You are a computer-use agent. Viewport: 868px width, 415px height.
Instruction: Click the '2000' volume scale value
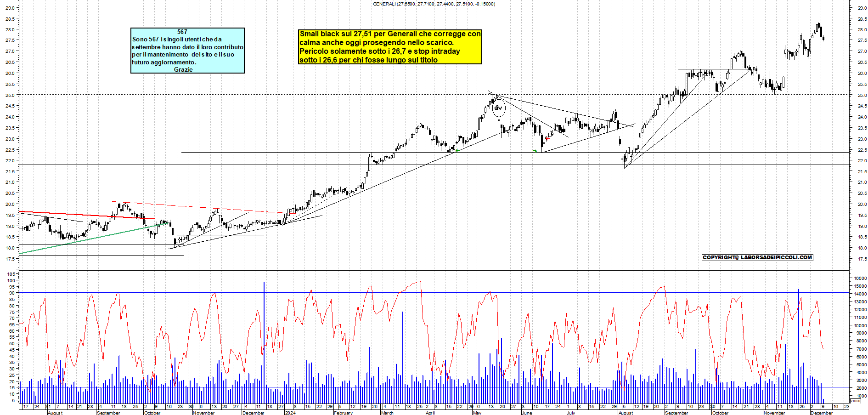click(x=862, y=388)
